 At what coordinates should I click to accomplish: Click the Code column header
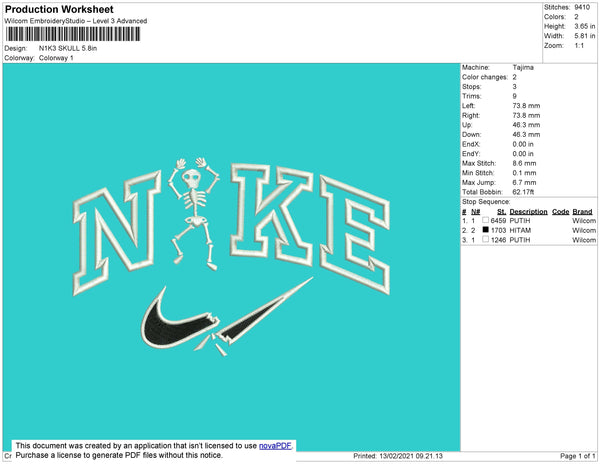[x=560, y=212]
